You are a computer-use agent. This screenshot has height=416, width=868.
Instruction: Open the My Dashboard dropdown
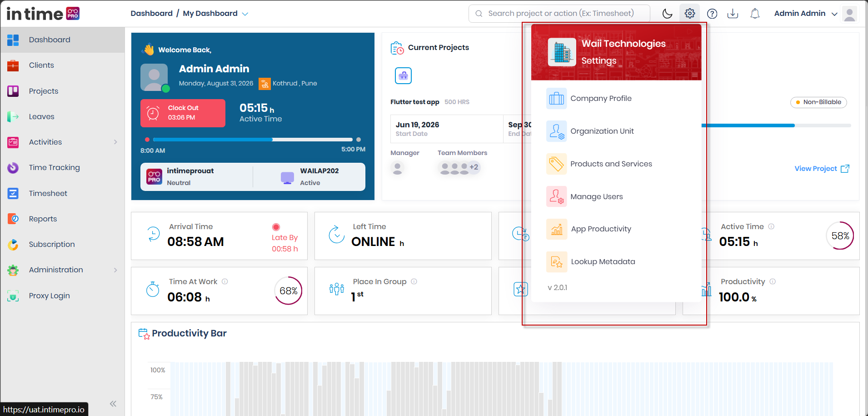click(x=215, y=14)
